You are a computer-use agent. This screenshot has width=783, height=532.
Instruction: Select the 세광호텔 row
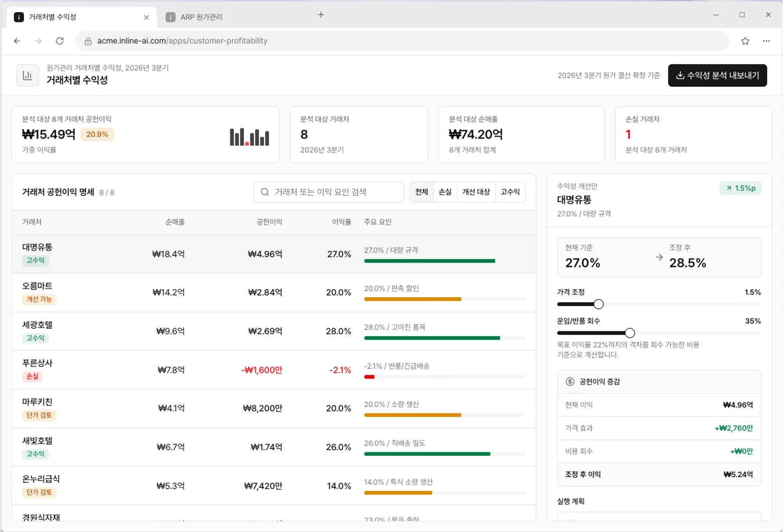click(x=274, y=331)
